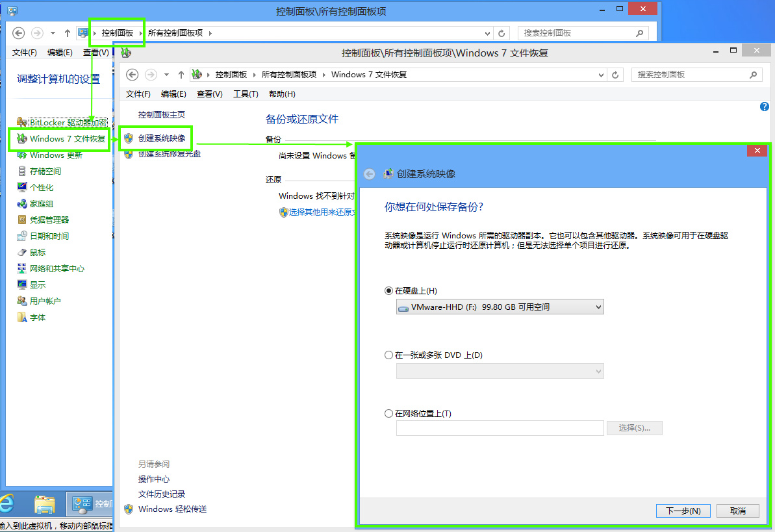Go back in the 创建系统映像 wizard
This screenshot has height=532, width=775.
(x=369, y=174)
